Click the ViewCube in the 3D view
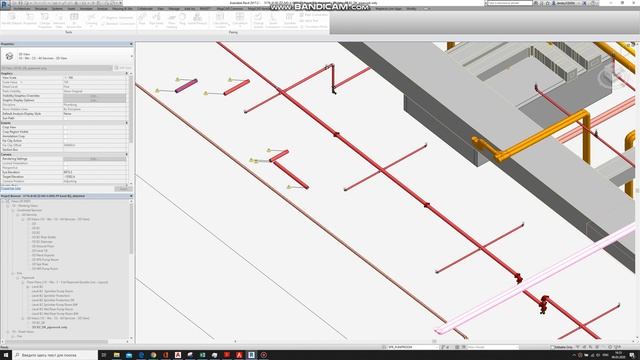This screenshot has width=640, height=360. pos(612,76)
